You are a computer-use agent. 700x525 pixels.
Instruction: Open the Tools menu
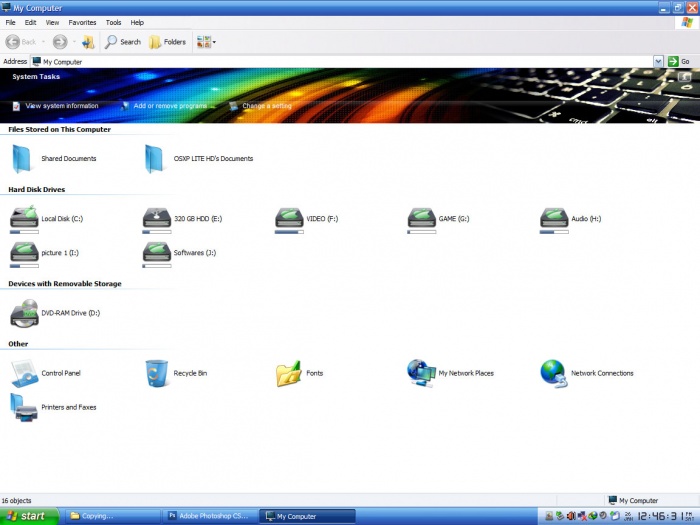113,22
